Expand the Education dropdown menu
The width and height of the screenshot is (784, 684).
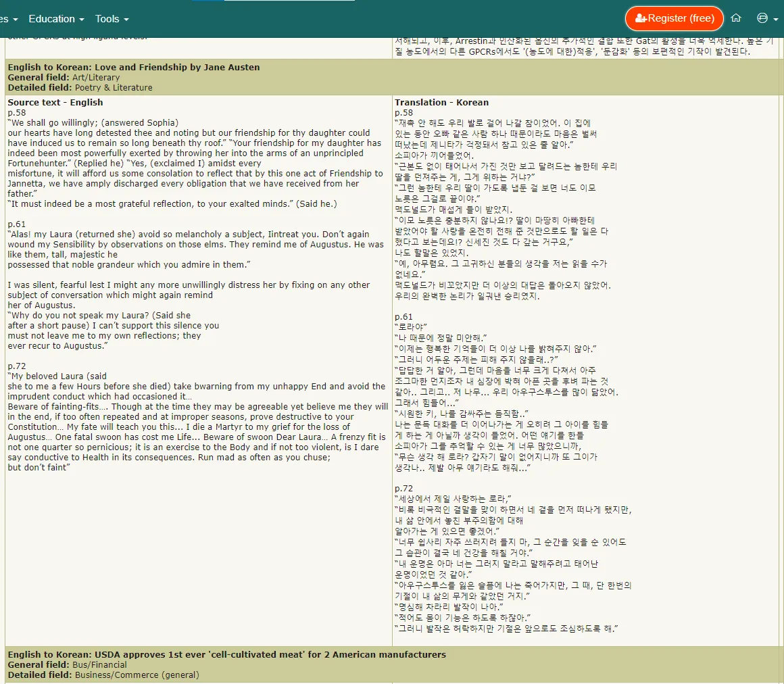click(x=56, y=19)
